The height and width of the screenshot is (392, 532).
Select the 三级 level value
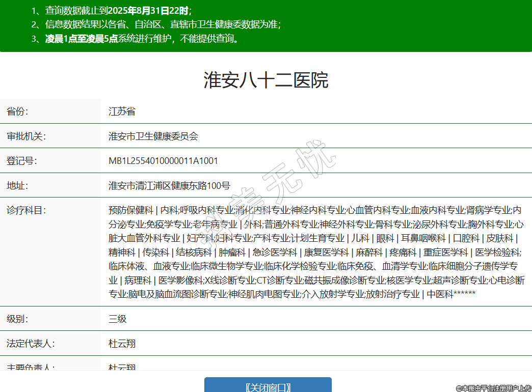pos(117,319)
